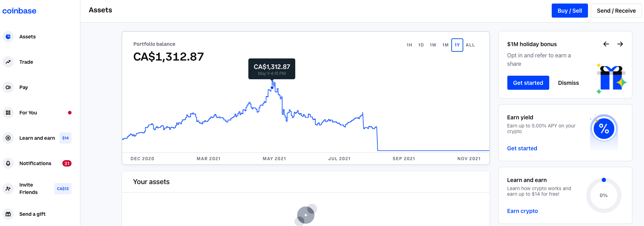Viewport: 644px width, 226px height.
Task: Click the forward arrow on holiday bonus card
Action: 620,44
